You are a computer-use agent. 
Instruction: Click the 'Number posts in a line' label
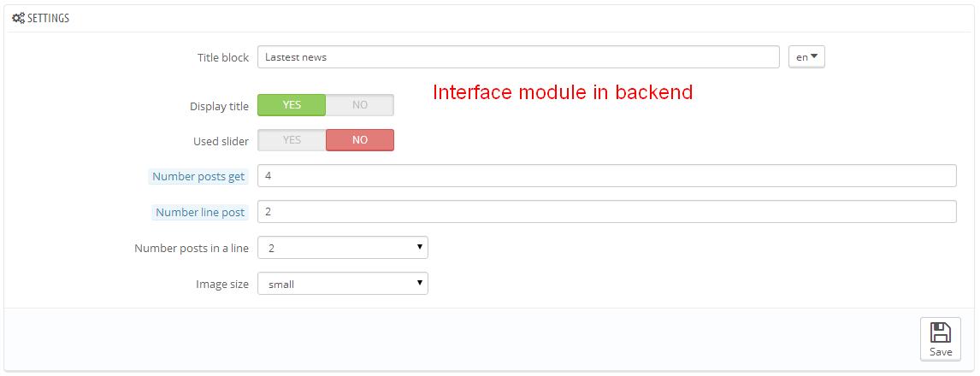click(192, 249)
